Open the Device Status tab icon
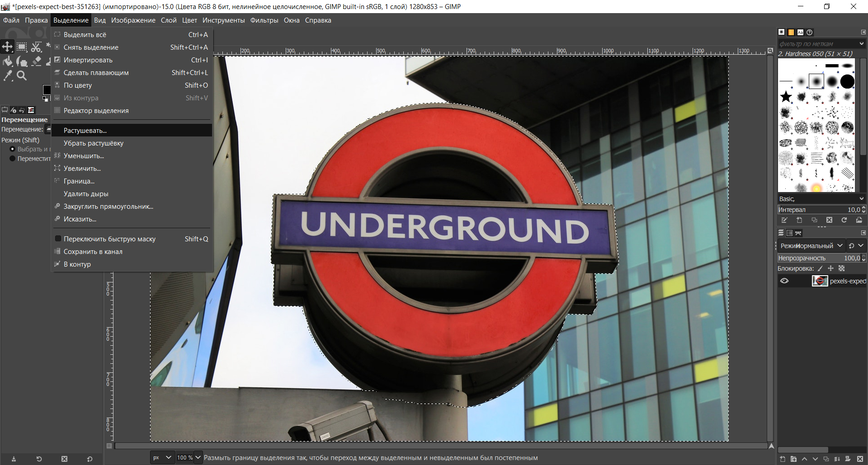The height and width of the screenshot is (465, 868). 13,110
